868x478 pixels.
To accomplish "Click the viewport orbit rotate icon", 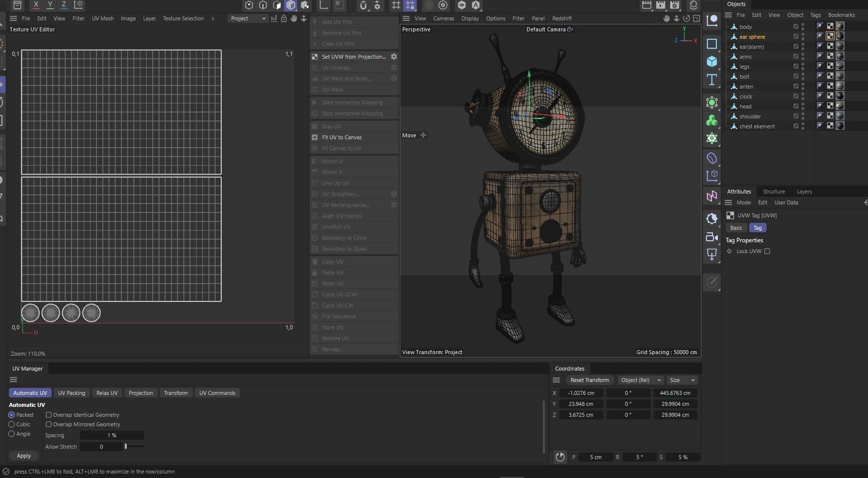I will tap(687, 18).
